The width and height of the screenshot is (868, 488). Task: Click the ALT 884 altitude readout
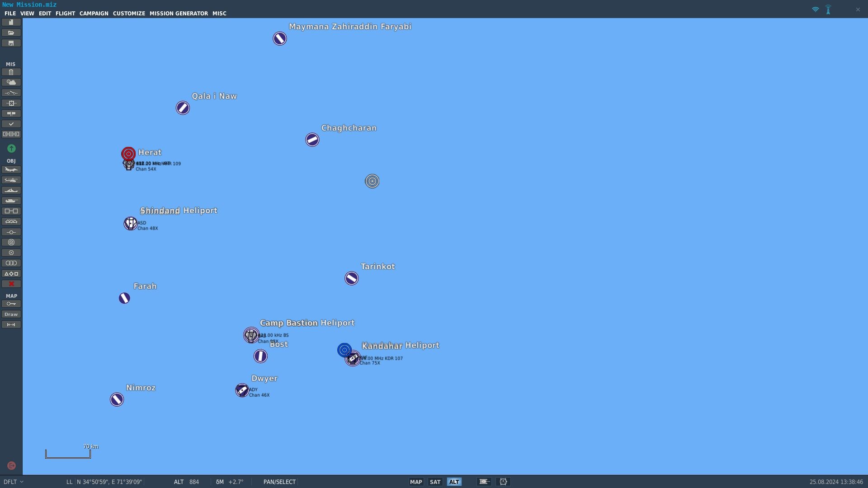point(186,482)
